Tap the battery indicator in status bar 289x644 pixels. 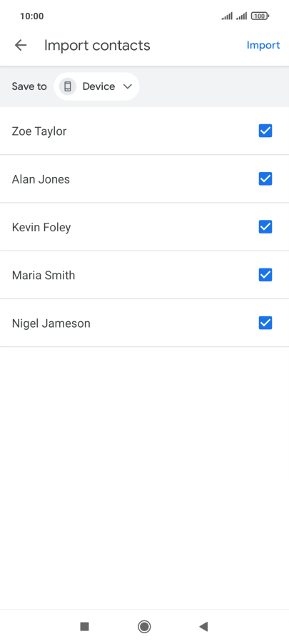tap(260, 16)
